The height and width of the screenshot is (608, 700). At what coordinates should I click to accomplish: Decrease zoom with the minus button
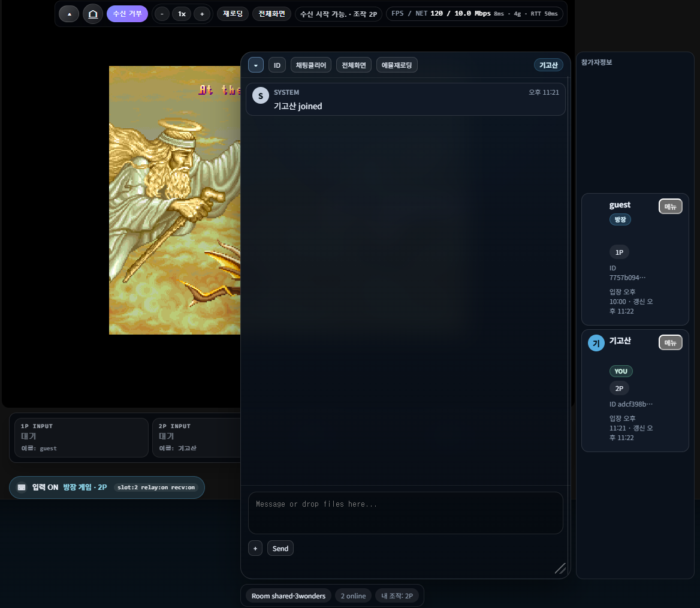pyautogui.click(x=162, y=14)
